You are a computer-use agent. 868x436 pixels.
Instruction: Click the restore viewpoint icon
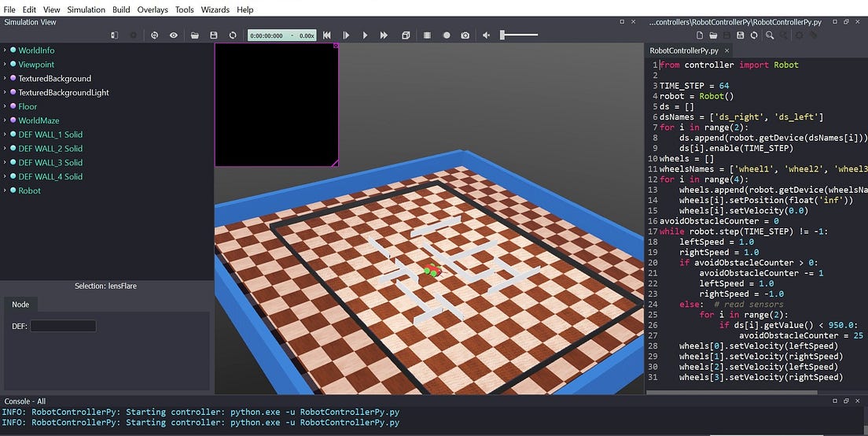coord(154,35)
